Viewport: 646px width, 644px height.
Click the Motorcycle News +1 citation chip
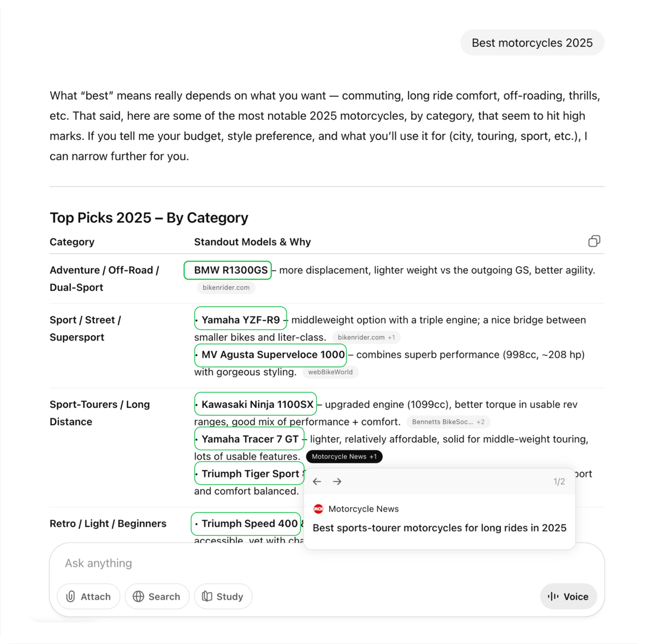(344, 457)
